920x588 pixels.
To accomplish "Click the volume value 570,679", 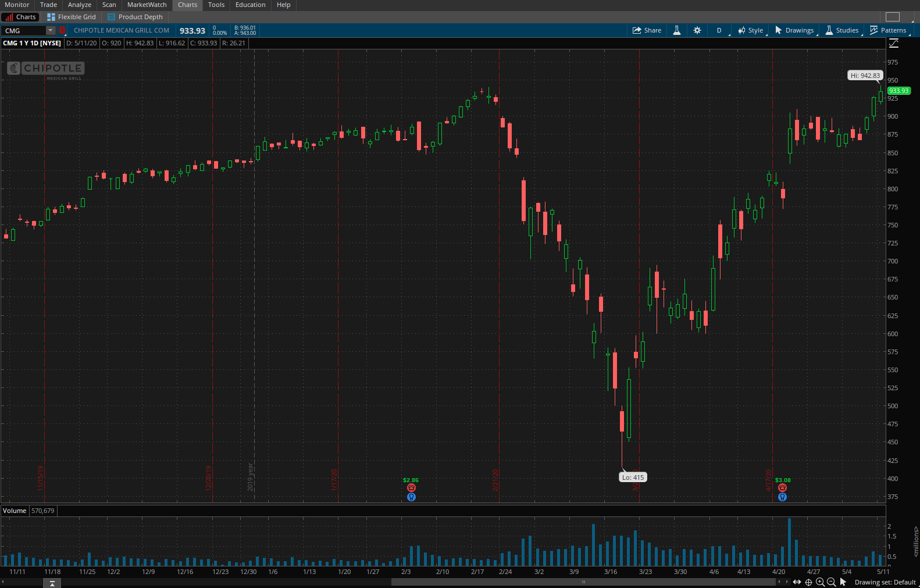I will point(43,511).
